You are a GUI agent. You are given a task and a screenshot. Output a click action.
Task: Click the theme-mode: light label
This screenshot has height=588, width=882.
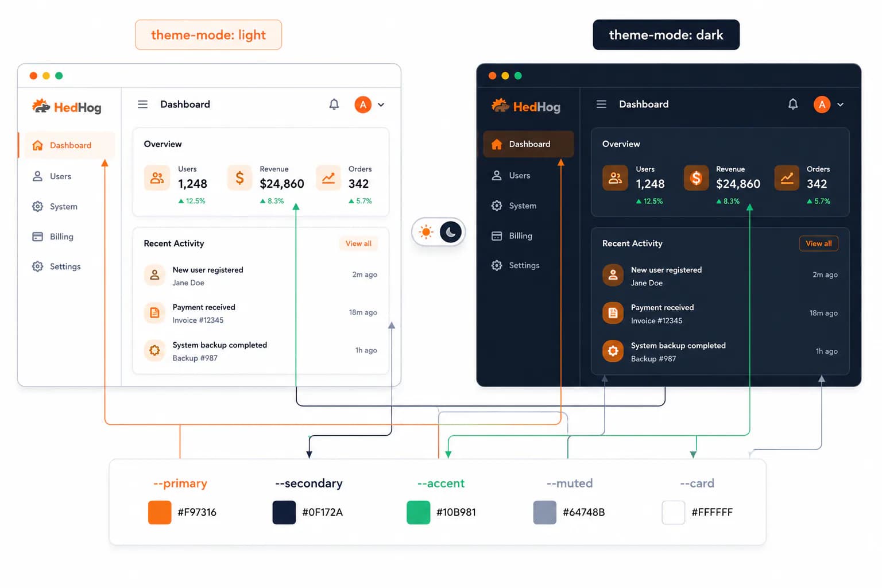pyautogui.click(x=208, y=35)
